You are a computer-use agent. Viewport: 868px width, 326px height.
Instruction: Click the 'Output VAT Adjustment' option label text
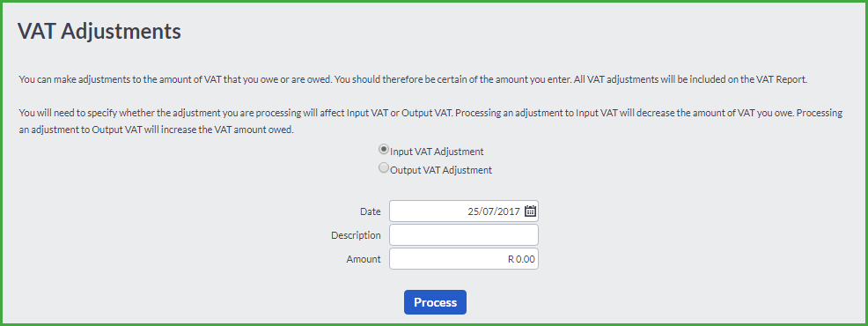click(441, 170)
